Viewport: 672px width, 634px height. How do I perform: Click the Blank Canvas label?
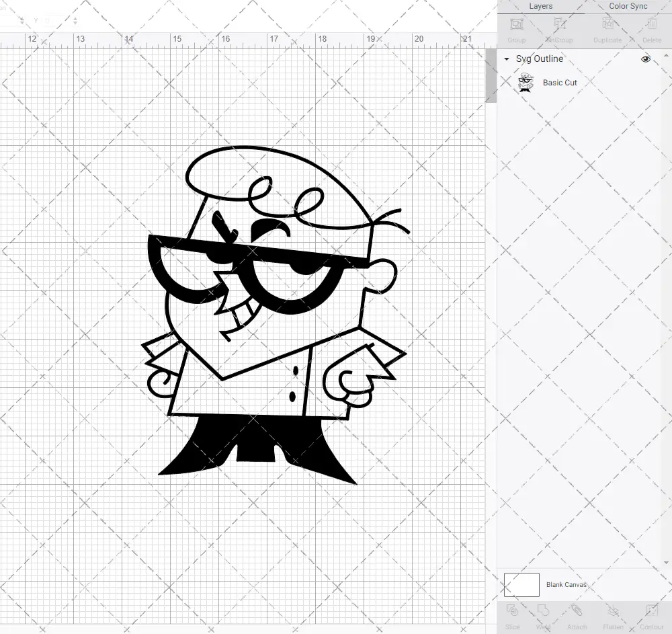[566, 584]
